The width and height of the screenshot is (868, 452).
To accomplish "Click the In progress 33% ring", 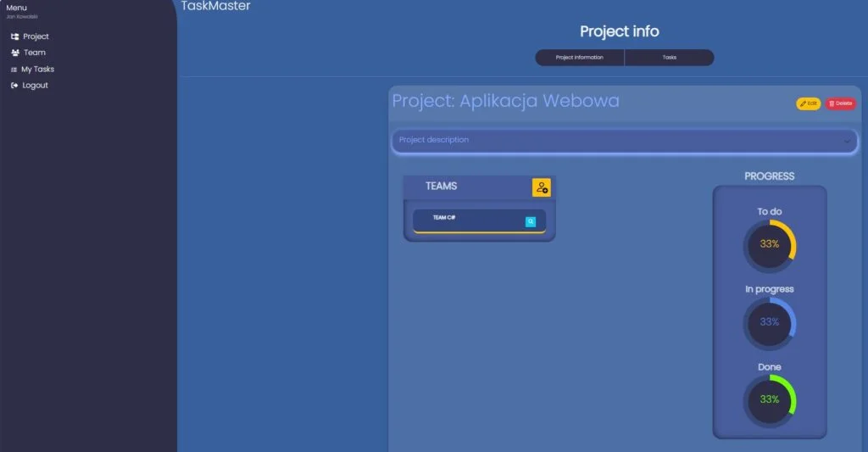I will point(770,323).
